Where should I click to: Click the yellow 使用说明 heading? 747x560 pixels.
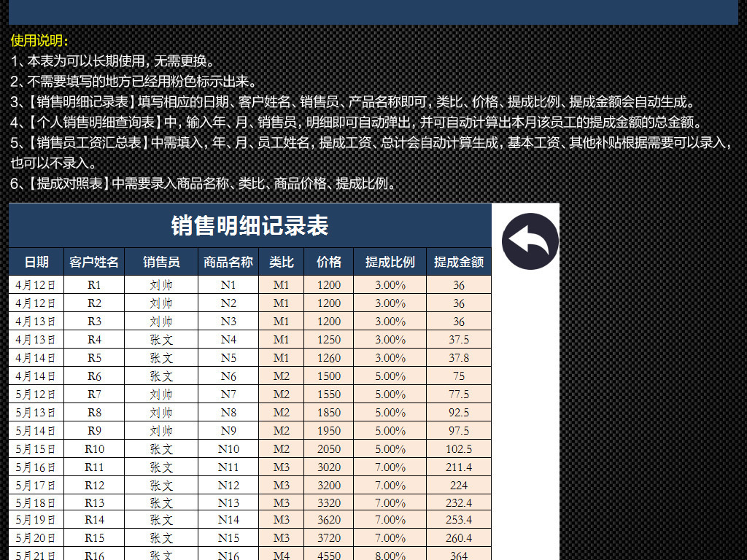coord(39,41)
